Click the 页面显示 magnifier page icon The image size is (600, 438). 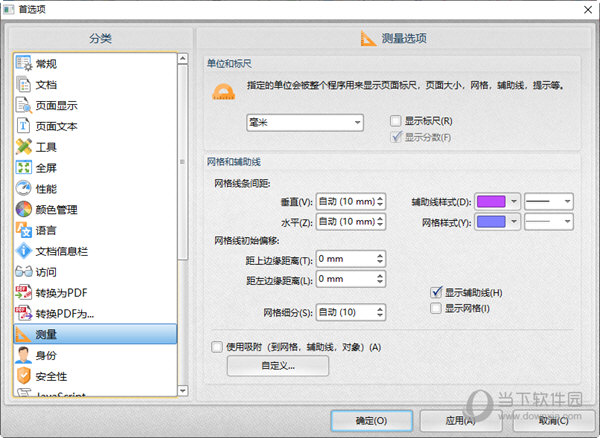pos(24,105)
